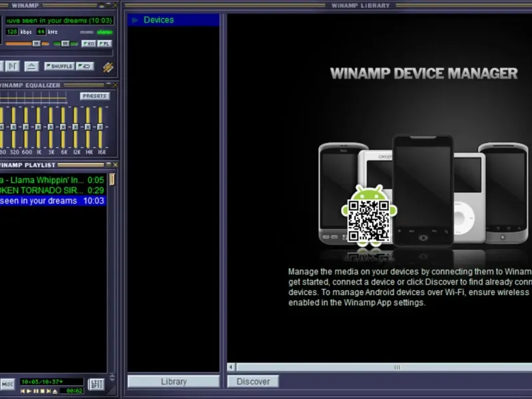This screenshot has height=399, width=532.
Task: Click the horizontal scrollbar thumb in library
Action: pos(384,367)
